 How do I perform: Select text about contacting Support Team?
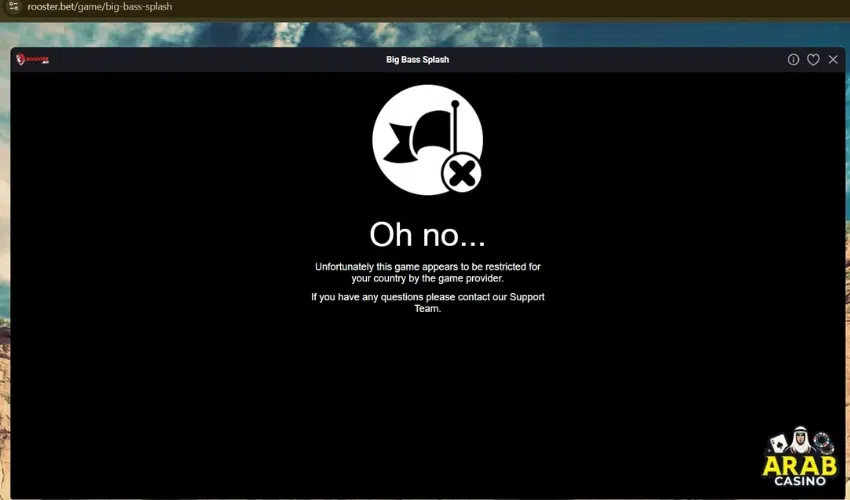click(x=428, y=303)
